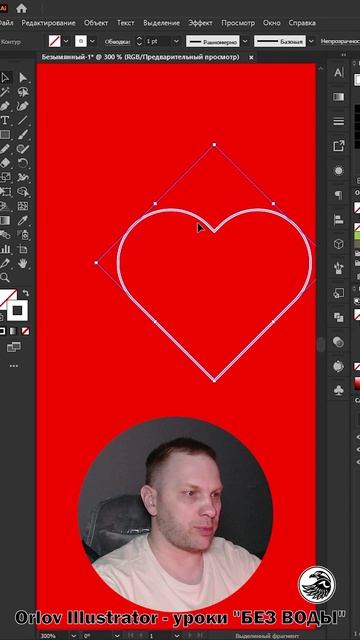Open the variable width profile dropdown
Viewport: 360px width, 640px height.
pos(245,41)
